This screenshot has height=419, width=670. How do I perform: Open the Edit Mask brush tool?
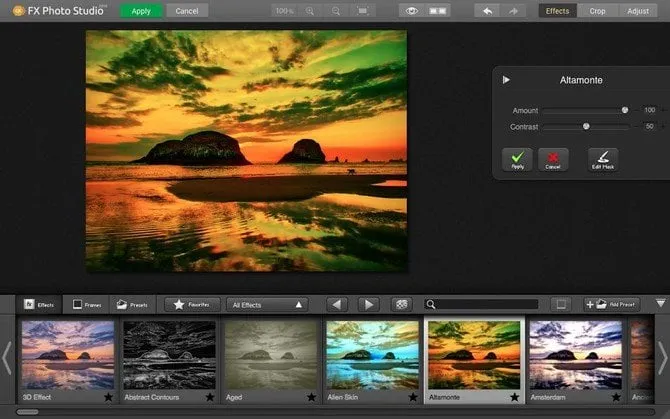(x=602, y=159)
